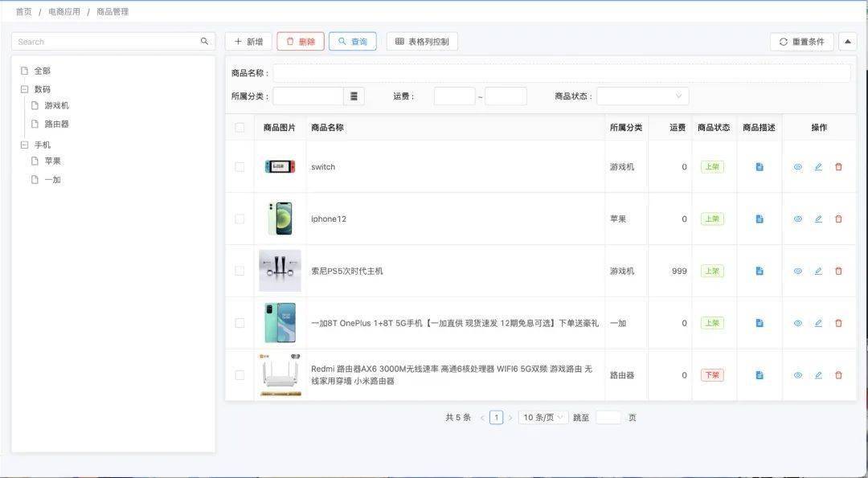Focus the sidebar Search input
Screen dimensions: 868x478
[106, 42]
